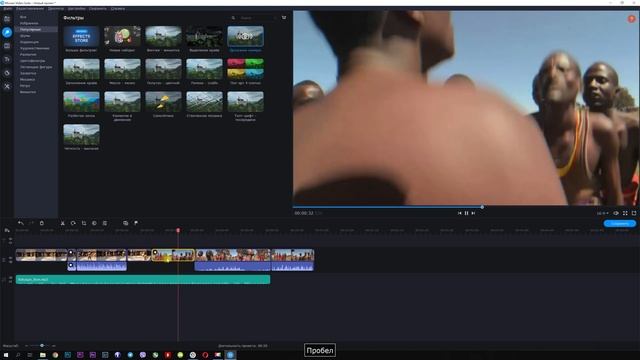The width and height of the screenshot is (640, 360).
Task: Select the Crop tool icon
Action: (x=84, y=223)
